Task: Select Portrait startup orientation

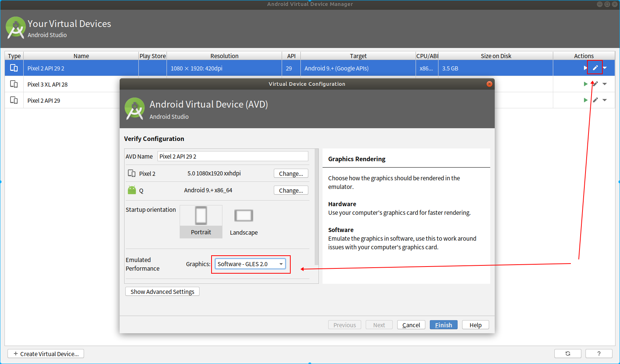Action: pos(201,222)
